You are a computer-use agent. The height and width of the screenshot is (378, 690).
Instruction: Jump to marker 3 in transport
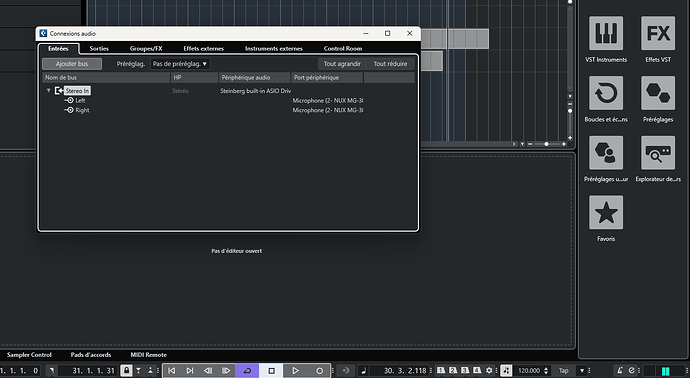[x=465, y=371]
